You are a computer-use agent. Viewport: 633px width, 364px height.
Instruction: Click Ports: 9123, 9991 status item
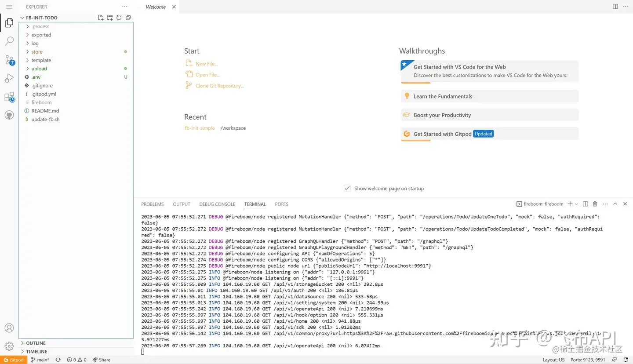(588, 360)
